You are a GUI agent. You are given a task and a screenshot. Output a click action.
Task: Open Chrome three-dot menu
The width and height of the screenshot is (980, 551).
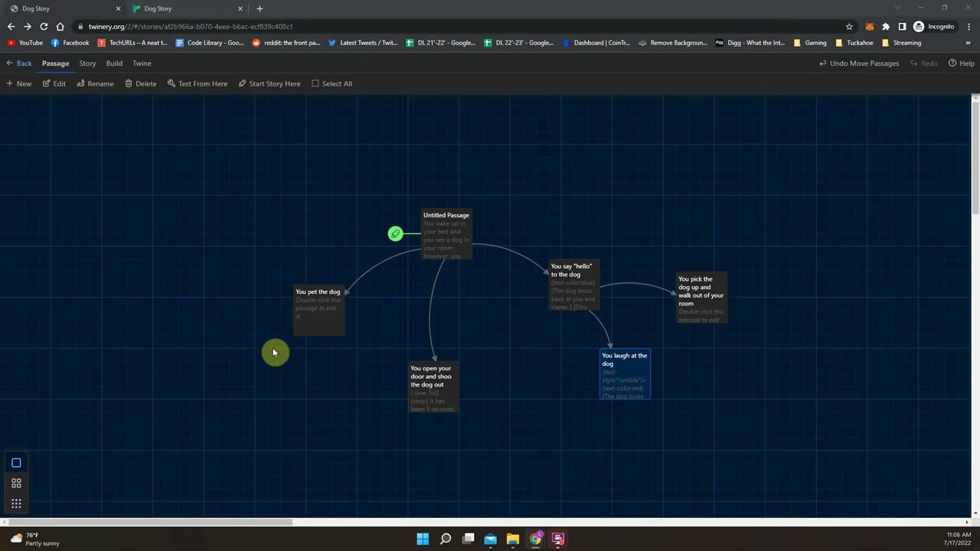point(968,26)
